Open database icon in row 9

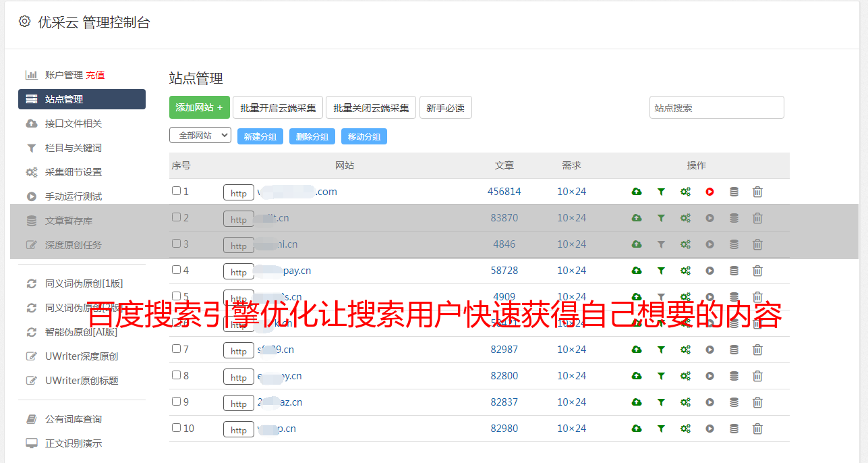(x=734, y=402)
